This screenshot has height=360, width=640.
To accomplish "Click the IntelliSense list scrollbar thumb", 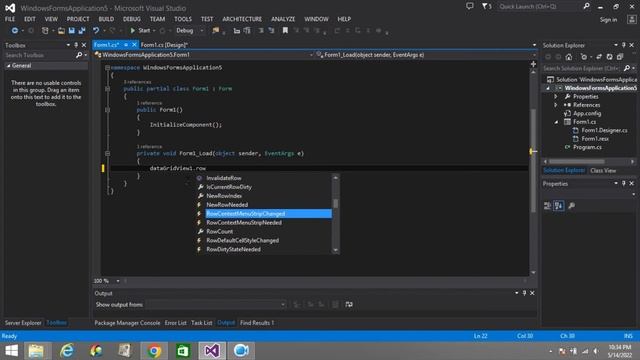I will point(336,203).
